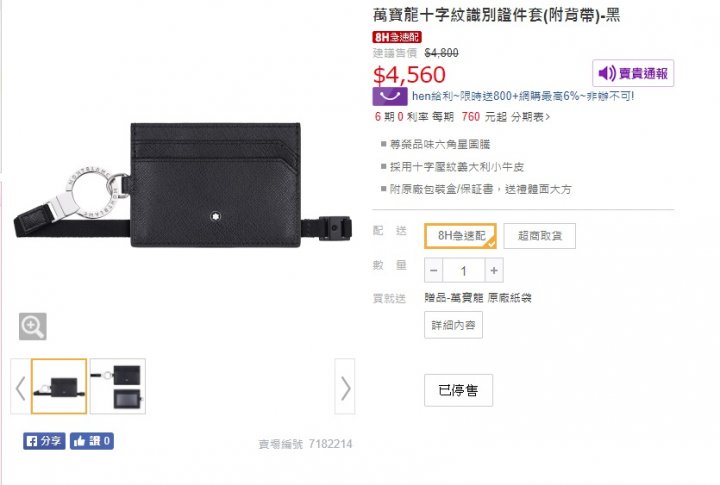
Task: Click the Facebook 分享 share button
Action: [44, 441]
